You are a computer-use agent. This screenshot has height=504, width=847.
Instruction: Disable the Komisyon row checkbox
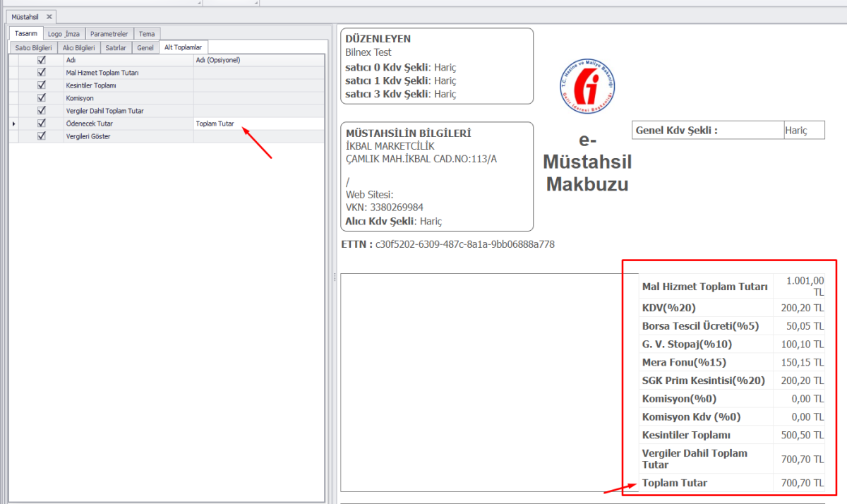[x=42, y=98]
